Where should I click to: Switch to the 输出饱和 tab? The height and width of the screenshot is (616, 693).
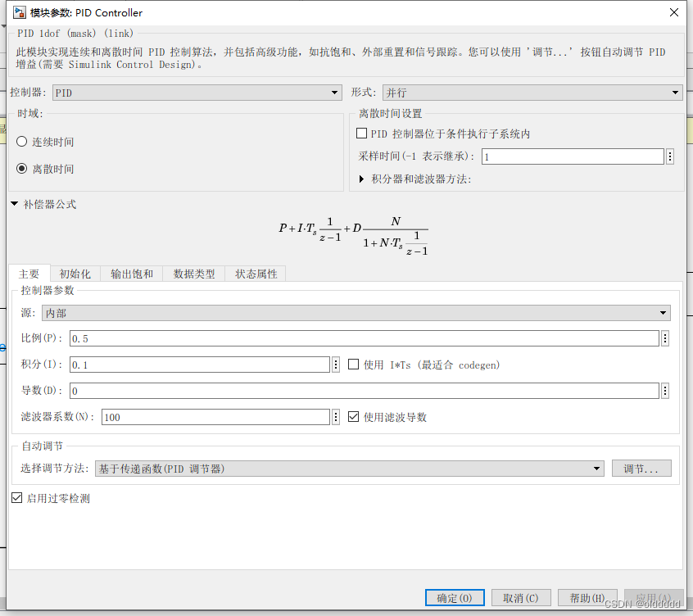pos(133,274)
